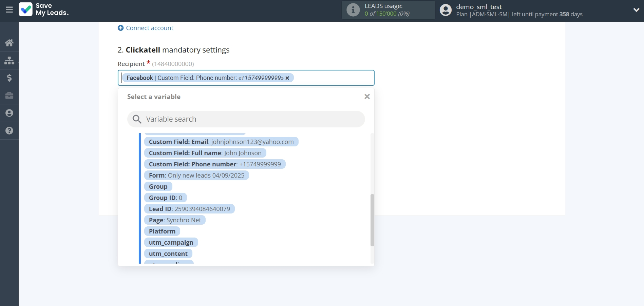This screenshot has height=306, width=644.
Task: Open the help question mark icon
Action: pyautogui.click(x=9, y=131)
